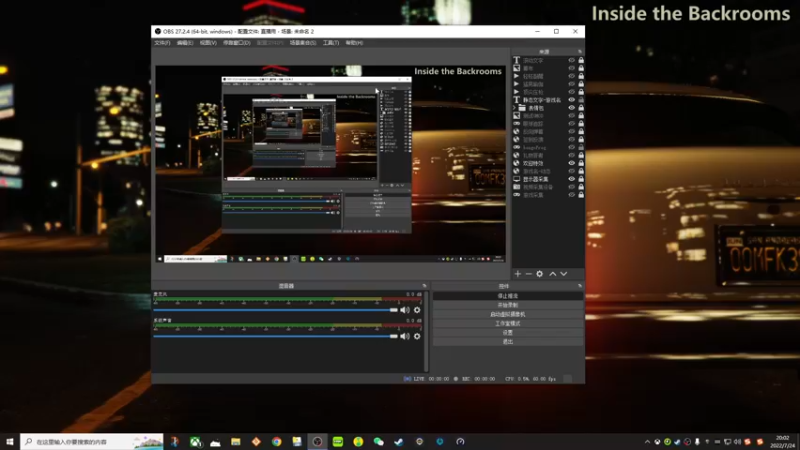
Task: Toggle visibility eye of 表情包 group
Action: (571, 108)
